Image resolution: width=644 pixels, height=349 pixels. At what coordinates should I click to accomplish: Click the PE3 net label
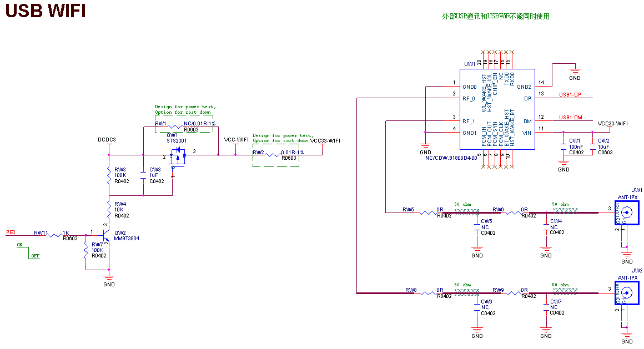tap(11, 232)
